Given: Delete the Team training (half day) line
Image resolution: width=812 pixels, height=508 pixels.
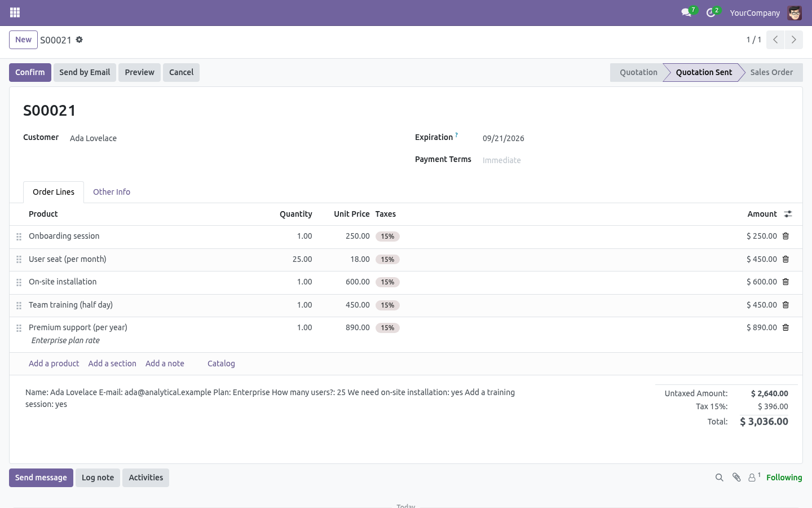Looking at the screenshot, I should (785, 305).
